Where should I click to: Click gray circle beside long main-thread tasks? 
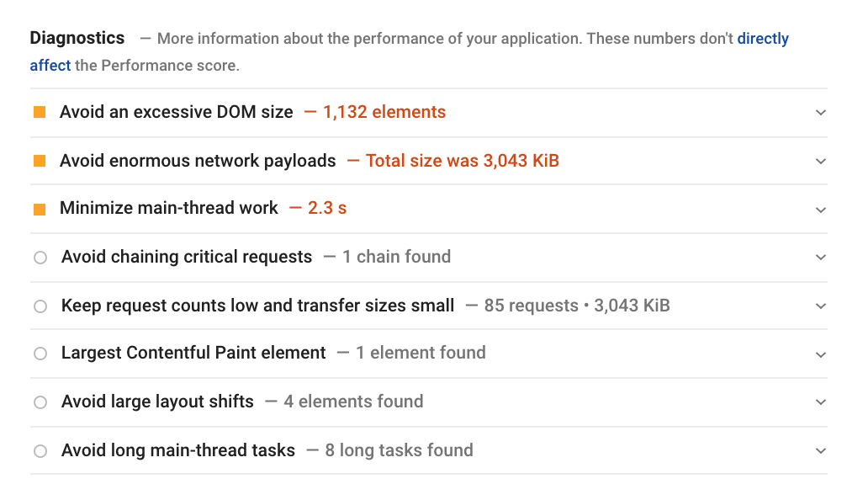tap(40, 451)
